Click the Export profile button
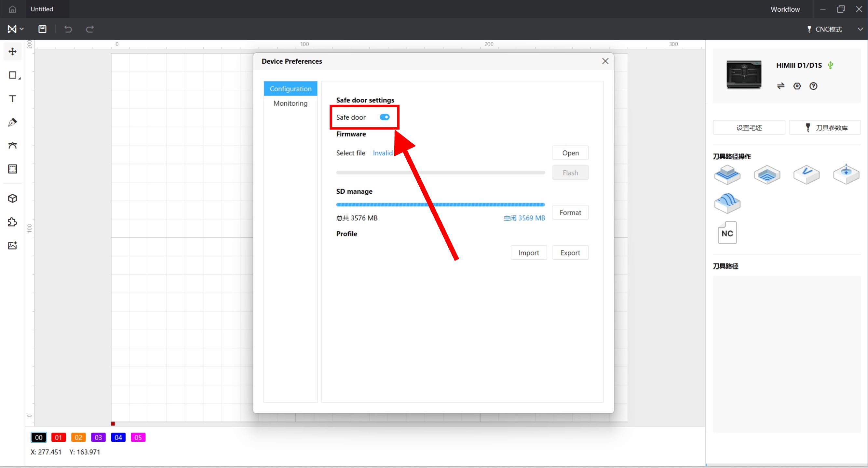 570,253
